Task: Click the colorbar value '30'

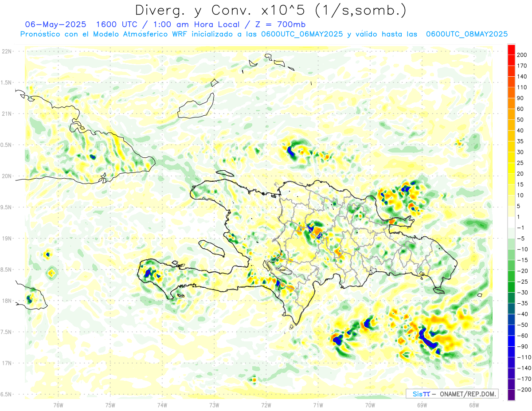Action: pos(520,152)
